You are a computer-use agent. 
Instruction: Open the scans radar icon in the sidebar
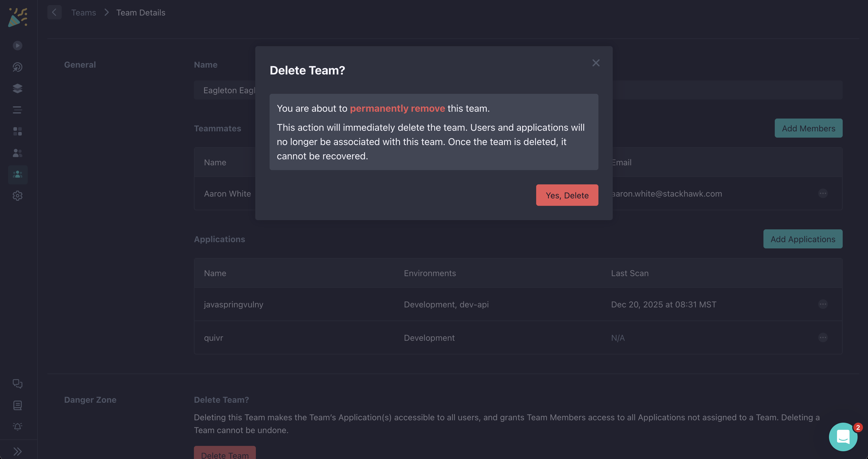click(18, 67)
